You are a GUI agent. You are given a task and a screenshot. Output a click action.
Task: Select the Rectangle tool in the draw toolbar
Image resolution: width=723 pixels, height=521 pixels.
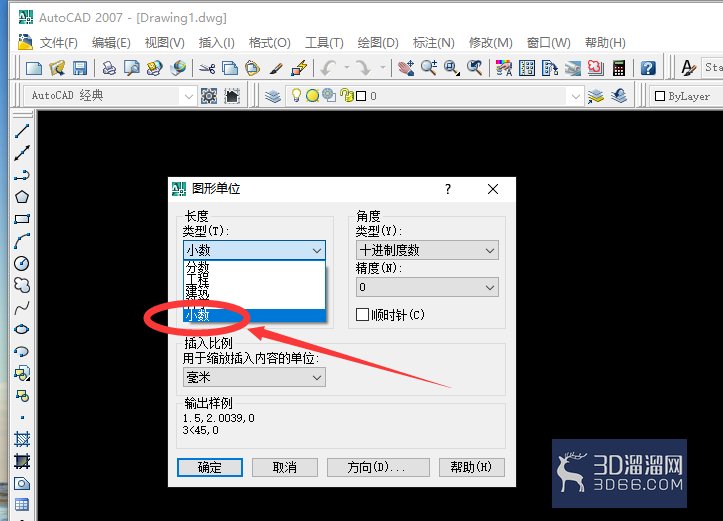coord(22,219)
